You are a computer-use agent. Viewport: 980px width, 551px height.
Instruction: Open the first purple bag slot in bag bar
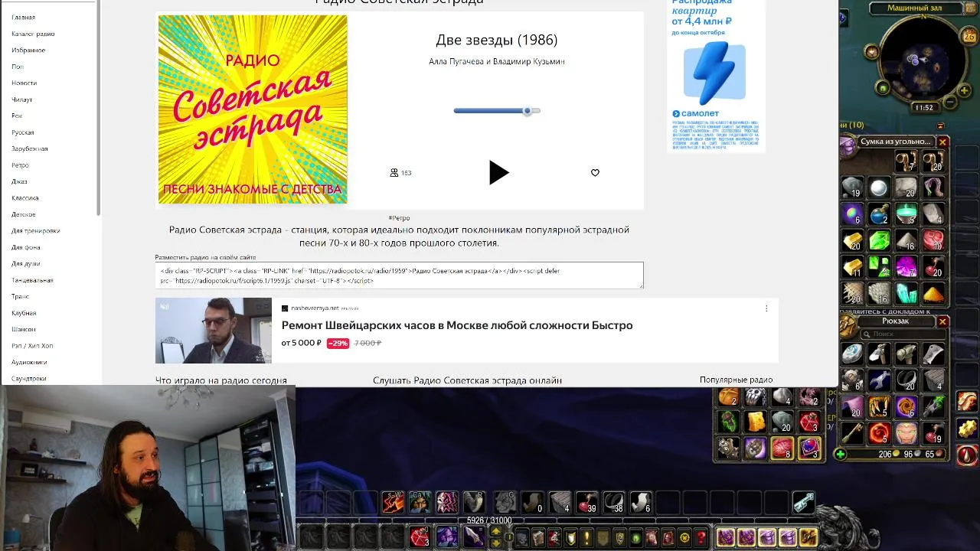(x=727, y=536)
